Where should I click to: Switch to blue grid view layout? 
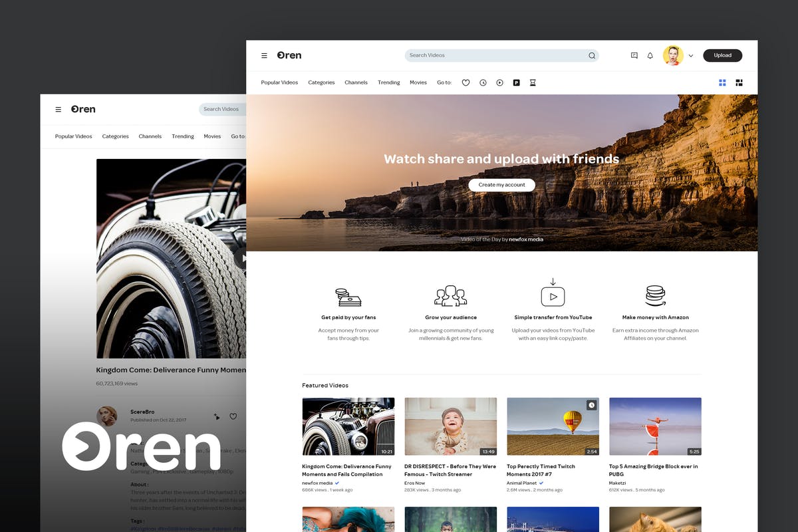[x=722, y=82]
